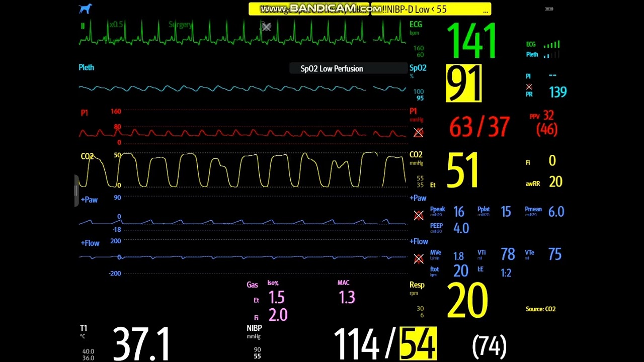The image size is (644, 362).
Task: Click the ECG gain x0.5 label
Action: tap(116, 25)
